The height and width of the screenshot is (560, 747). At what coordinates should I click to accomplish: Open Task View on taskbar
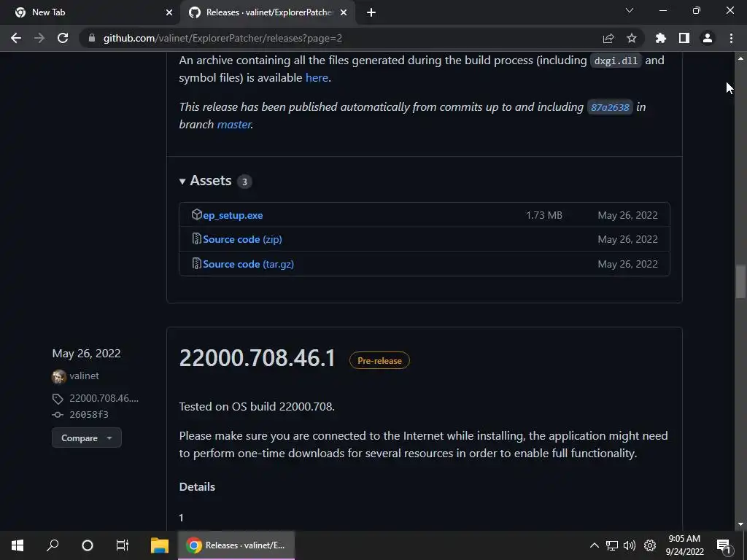click(x=123, y=545)
